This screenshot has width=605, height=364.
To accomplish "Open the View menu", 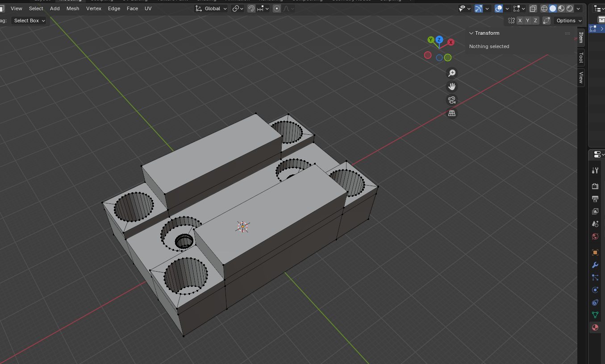I will point(17,8).
